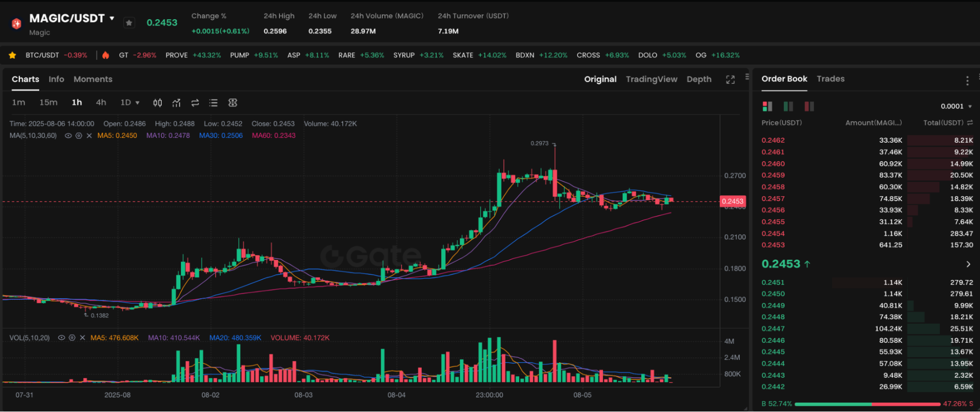Open the Info tab
Image resolution: width=980 pixels, height=412 pixels.
pos(56,79)
